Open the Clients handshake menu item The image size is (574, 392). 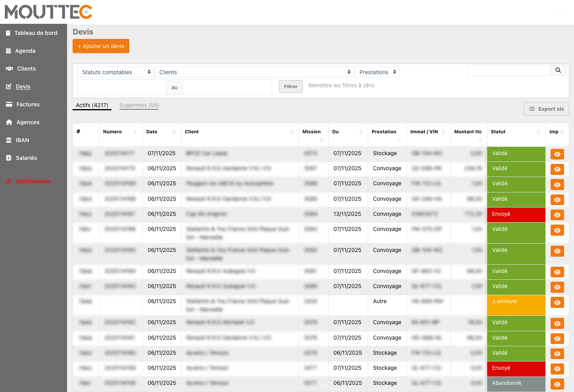[26, 69]
